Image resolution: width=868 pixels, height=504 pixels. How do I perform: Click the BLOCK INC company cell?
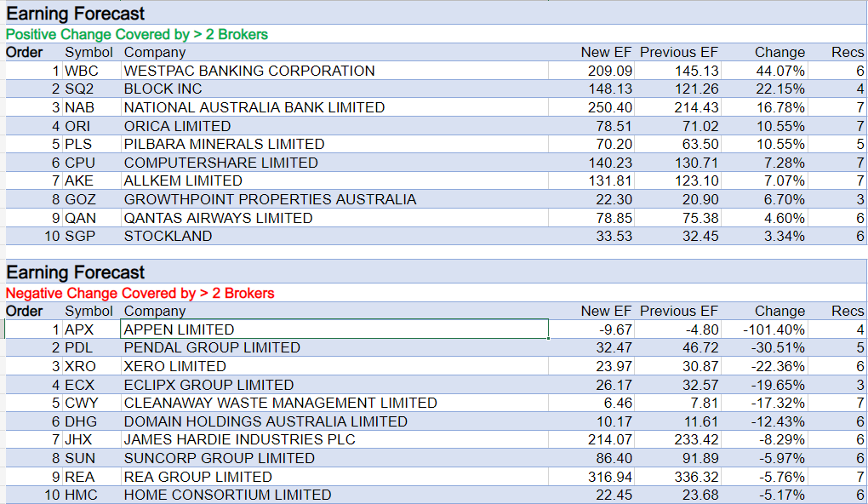tap(163, 89)
